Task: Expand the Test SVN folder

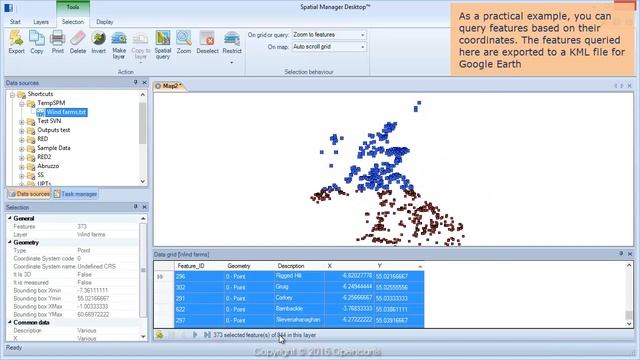Action: pyautogui.click(x=22, y=122)
